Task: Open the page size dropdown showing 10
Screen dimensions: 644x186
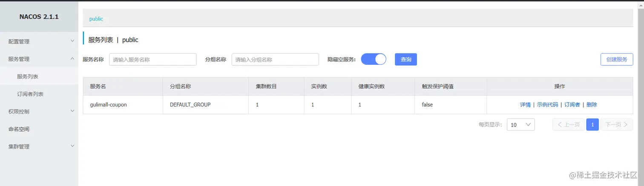Action: pos(520,125)
